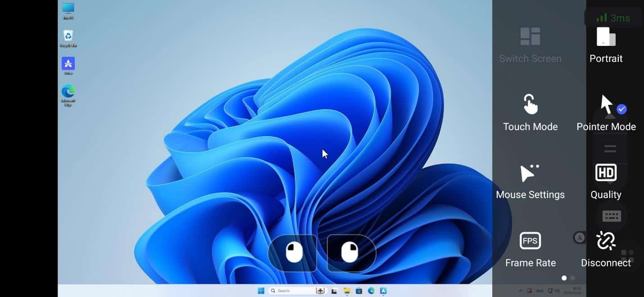Viewport: 644px width, 297px height.
Task: Open the Recycle Bin desktop icon
Action: (x=68, y=39)
